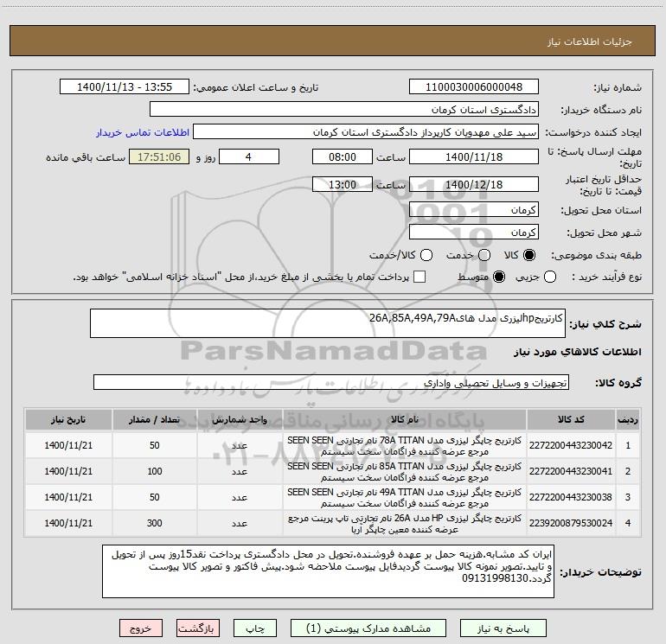Click need date 1400/11/21 in row 4
The image size is (666, 644).
pos(68,523)
